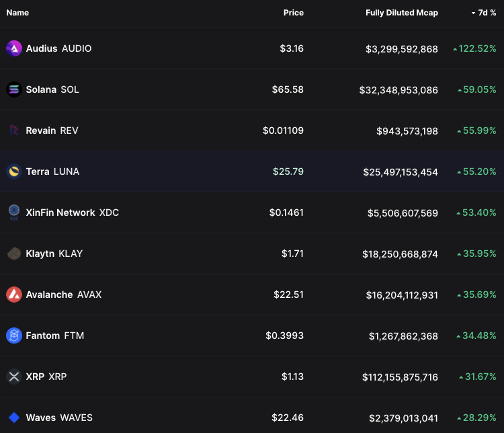Open the Fantom FTM coin link
The height and width of the screenshot is (433, 504).
click(55, 336)
